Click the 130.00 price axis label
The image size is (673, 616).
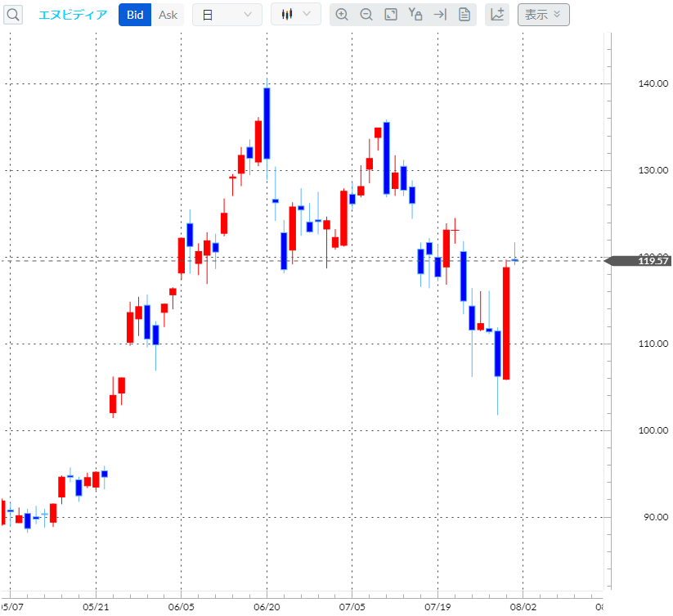point(653,170)
